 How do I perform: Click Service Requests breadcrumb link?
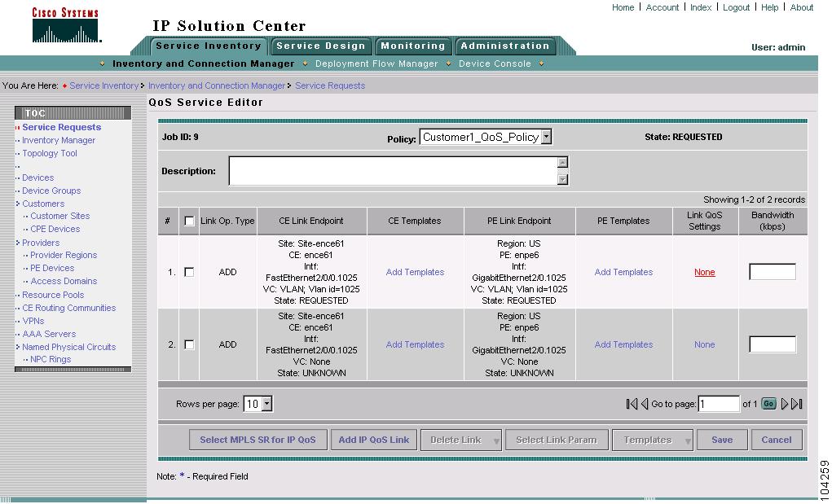(x=330, y=85)
